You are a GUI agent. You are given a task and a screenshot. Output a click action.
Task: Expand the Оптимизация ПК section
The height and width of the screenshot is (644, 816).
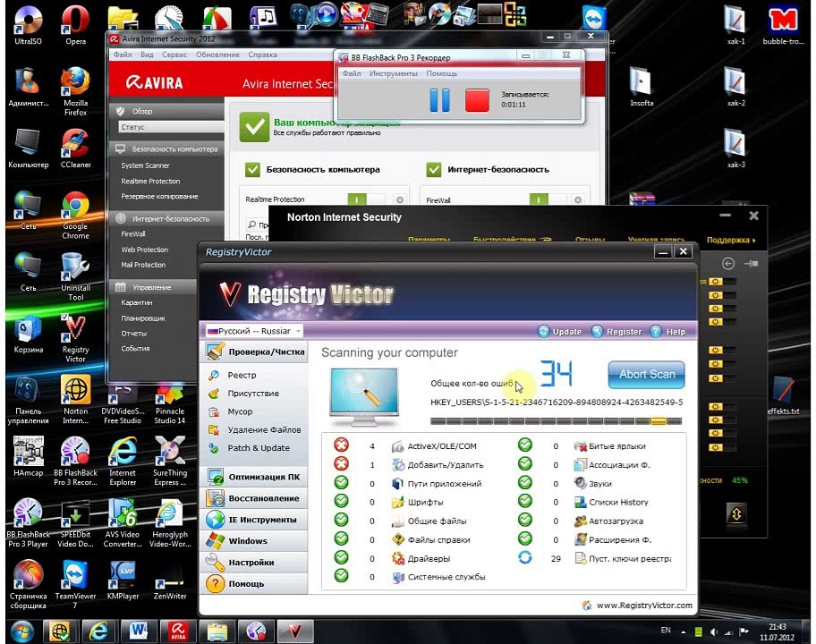[x=255, y=477]
